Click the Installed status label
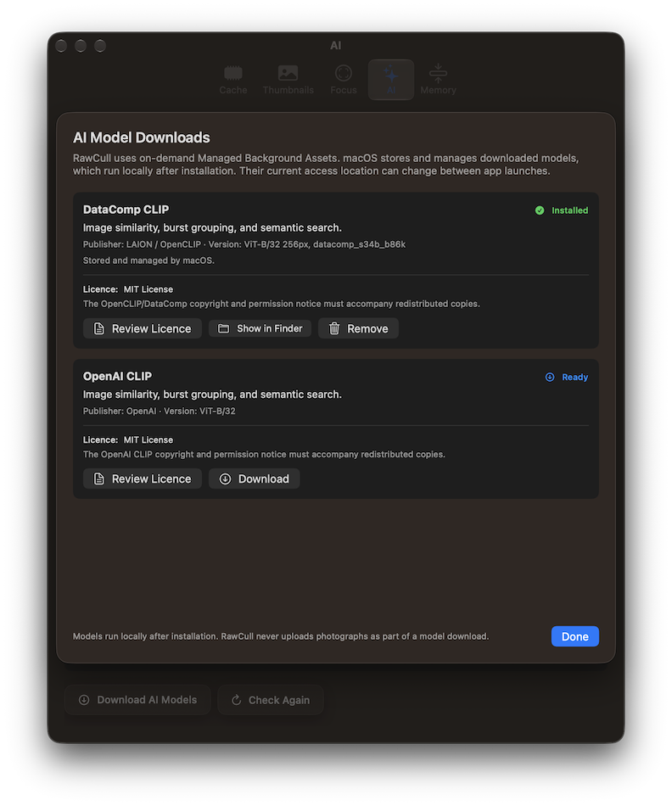Screen dimensions: 672x806 [x=569, y=210]
